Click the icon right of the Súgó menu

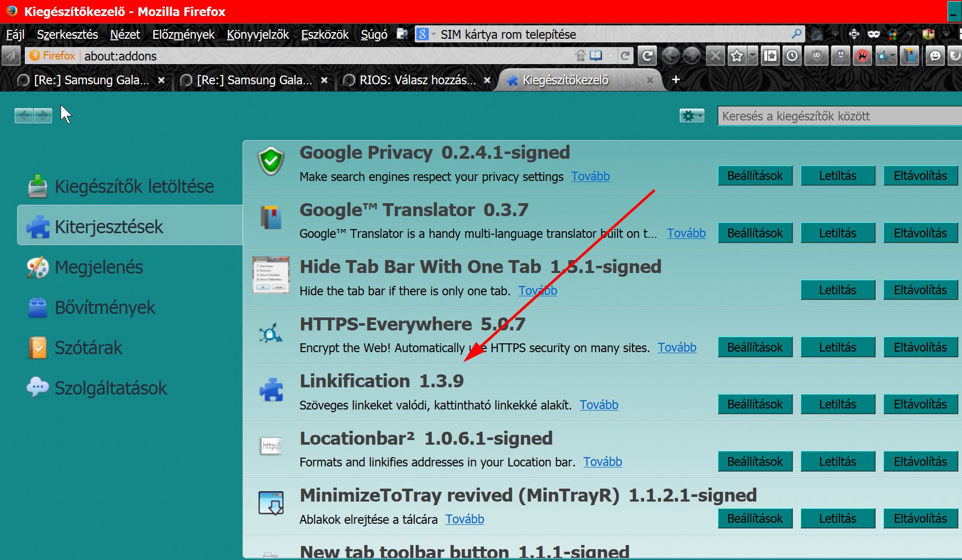402,34
